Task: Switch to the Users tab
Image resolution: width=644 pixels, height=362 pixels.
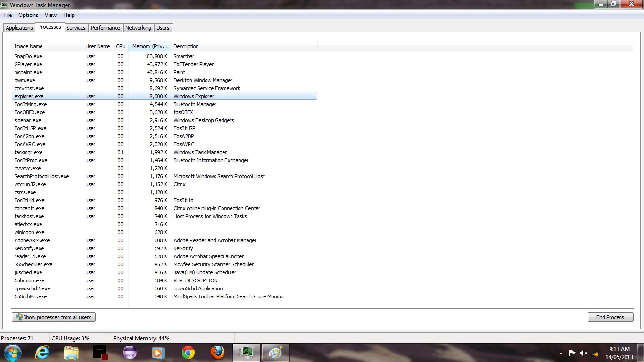Action: pyautogui.click(x=163, y=28)
